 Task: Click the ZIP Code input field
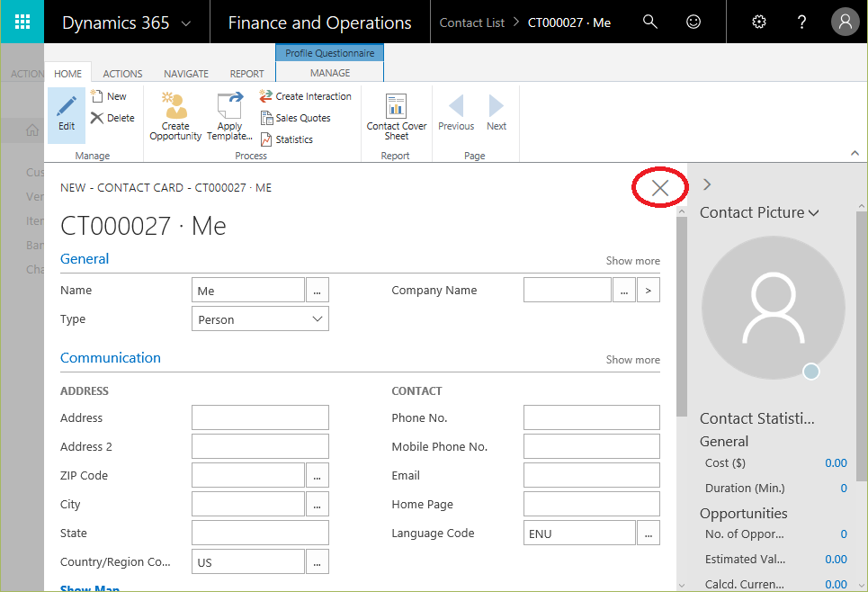coord(248,475)
